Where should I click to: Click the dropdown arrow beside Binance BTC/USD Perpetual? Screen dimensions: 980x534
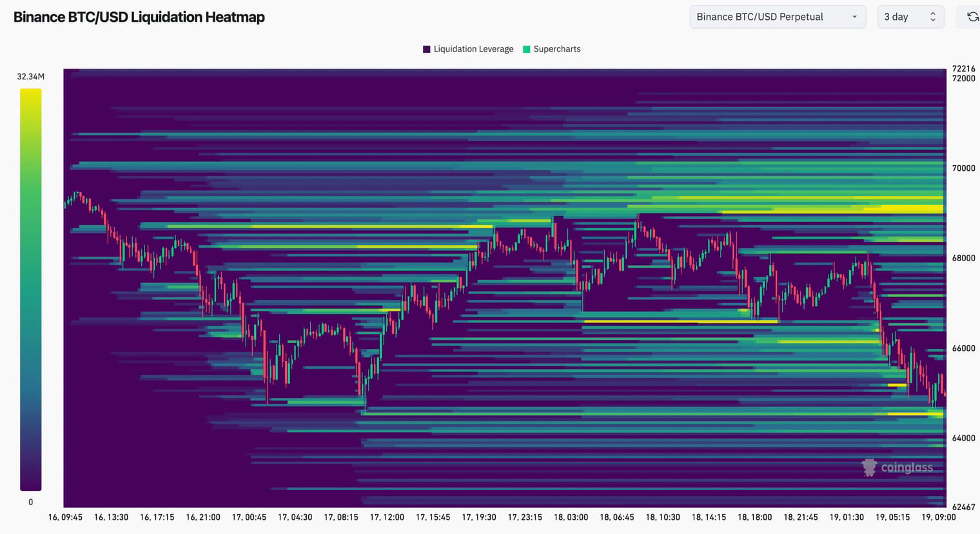[856, 17]
